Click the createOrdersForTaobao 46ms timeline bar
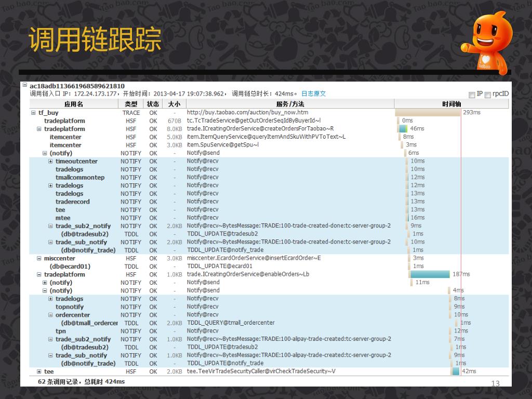Screen dimensions: 532x399 [403, 129]
